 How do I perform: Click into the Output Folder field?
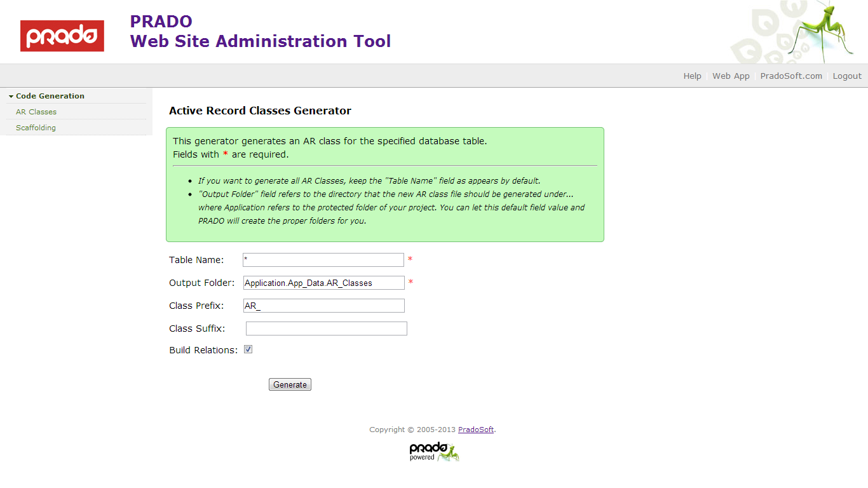point(323,283)
